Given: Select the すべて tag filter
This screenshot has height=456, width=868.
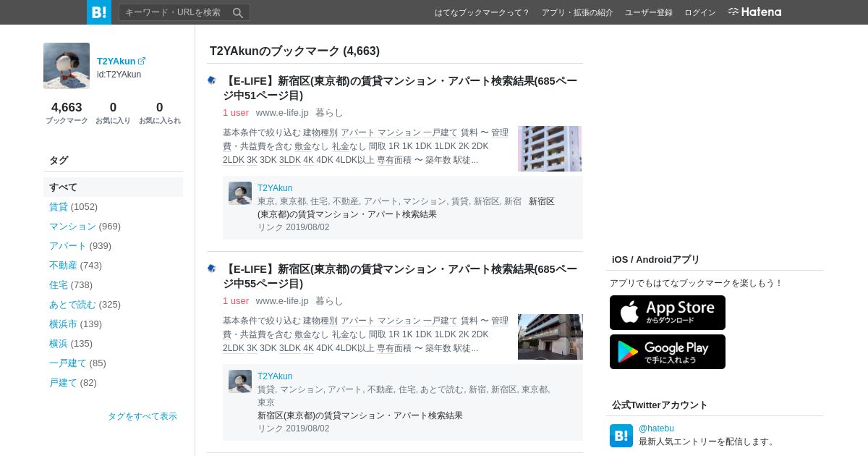Looking at the screenshot, I should pyautogui.click(x=113, y=187).
